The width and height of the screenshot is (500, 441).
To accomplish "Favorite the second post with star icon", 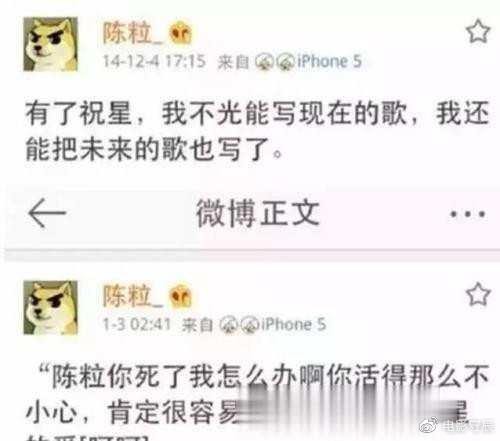I will coord(478,294).
